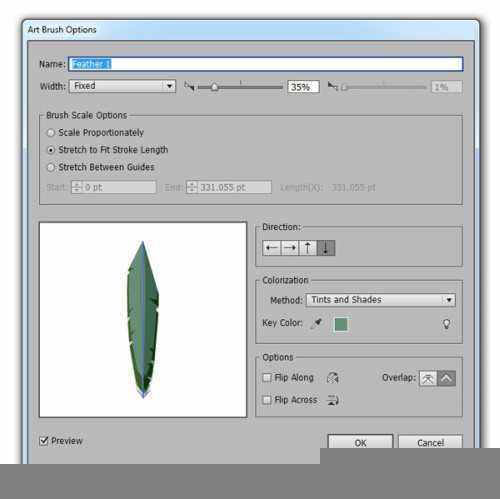Click the maximum width stroke icon
The image size is (500, 499).
(x=332, y=86)
